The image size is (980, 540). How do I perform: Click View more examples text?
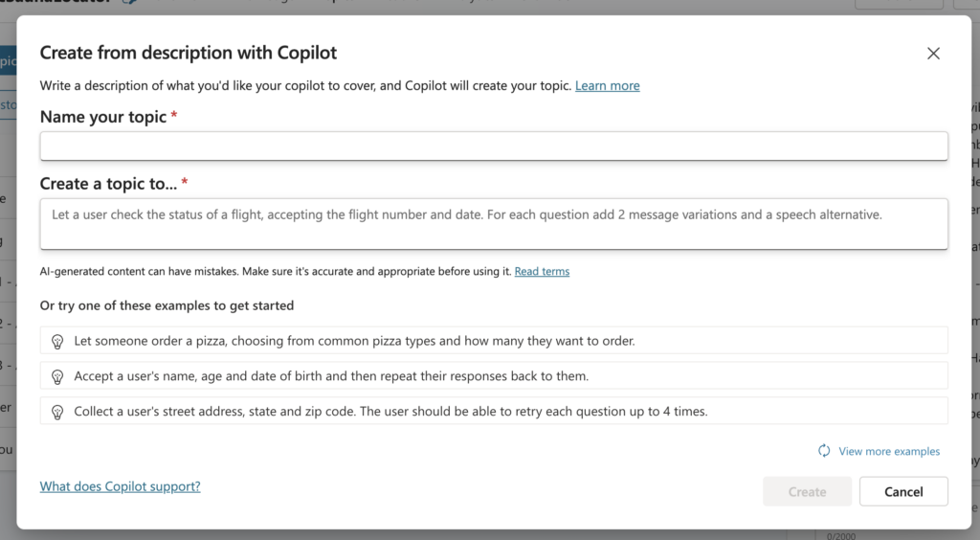tap(889, 451)
